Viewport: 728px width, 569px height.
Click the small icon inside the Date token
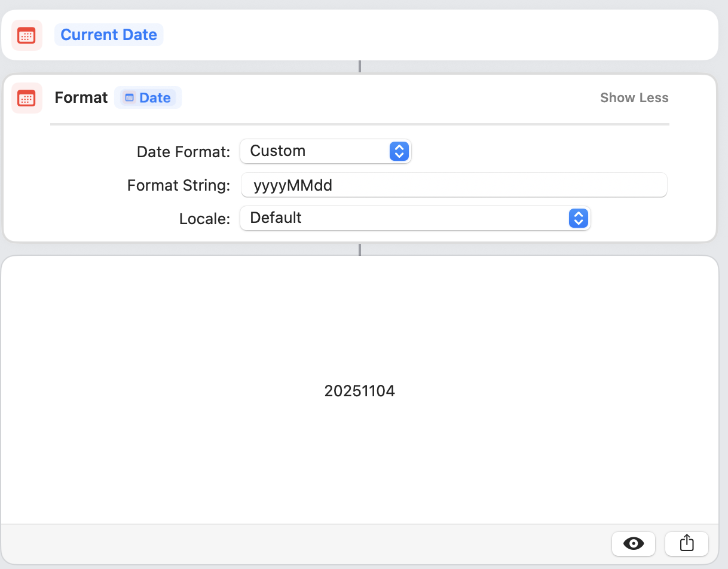tap(130, 98)
